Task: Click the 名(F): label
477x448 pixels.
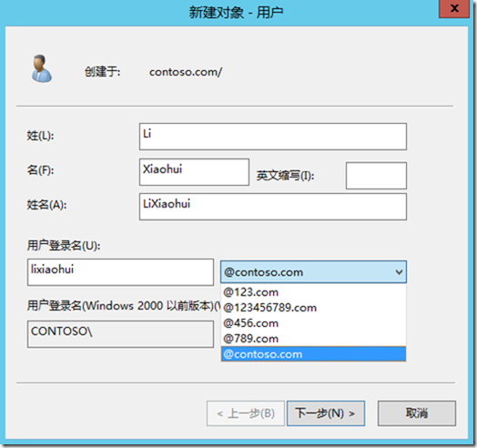Action: click(40, 170)
